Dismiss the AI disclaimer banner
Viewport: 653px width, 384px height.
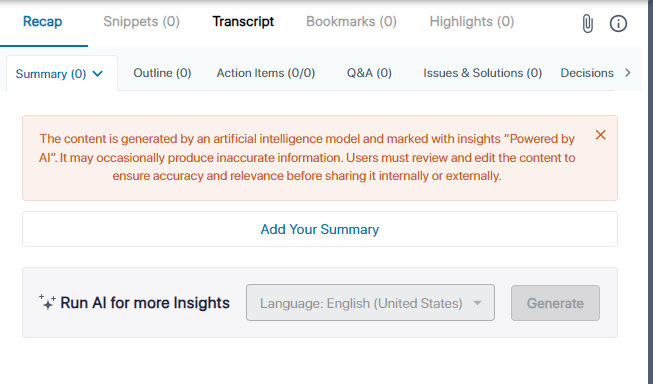pyautogui.click(x=601, y=135)
